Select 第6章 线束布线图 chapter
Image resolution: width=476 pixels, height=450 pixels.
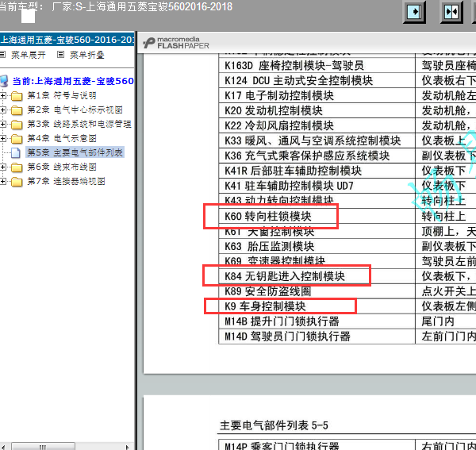62,167
